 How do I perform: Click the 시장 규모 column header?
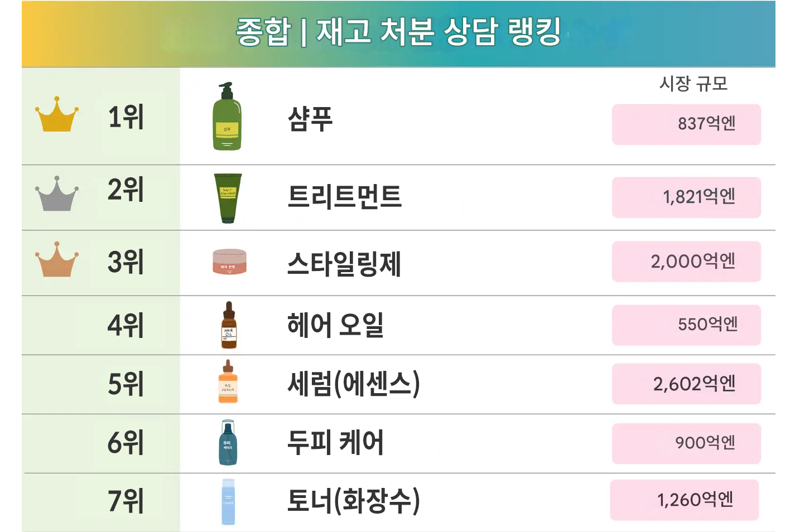tap(693, 84)
